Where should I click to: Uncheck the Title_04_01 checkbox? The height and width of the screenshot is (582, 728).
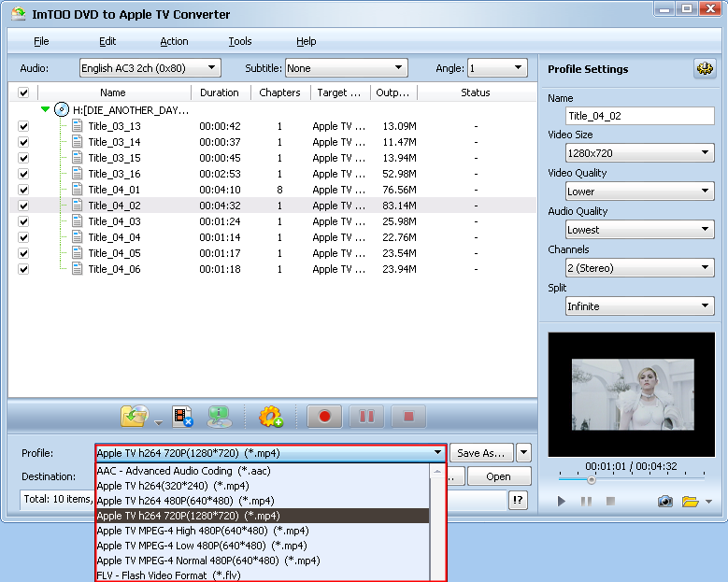click(x=23, y=190)
